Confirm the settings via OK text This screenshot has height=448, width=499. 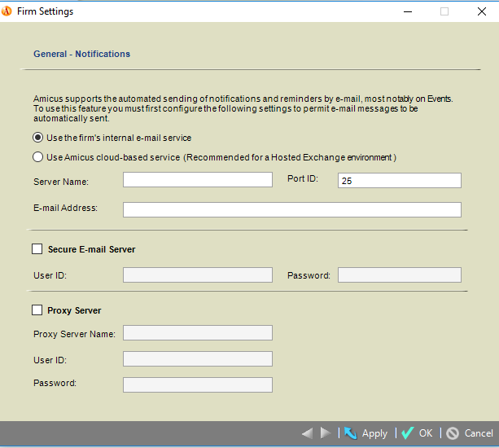point(426,433)
